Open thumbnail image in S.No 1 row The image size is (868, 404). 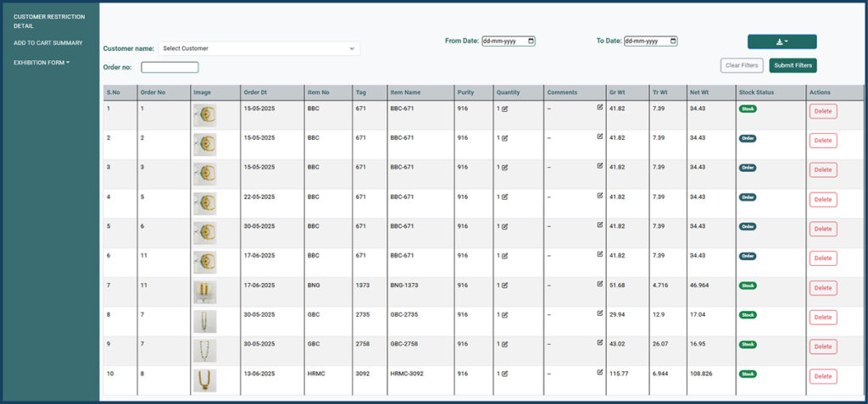click(x=205, y=116)
